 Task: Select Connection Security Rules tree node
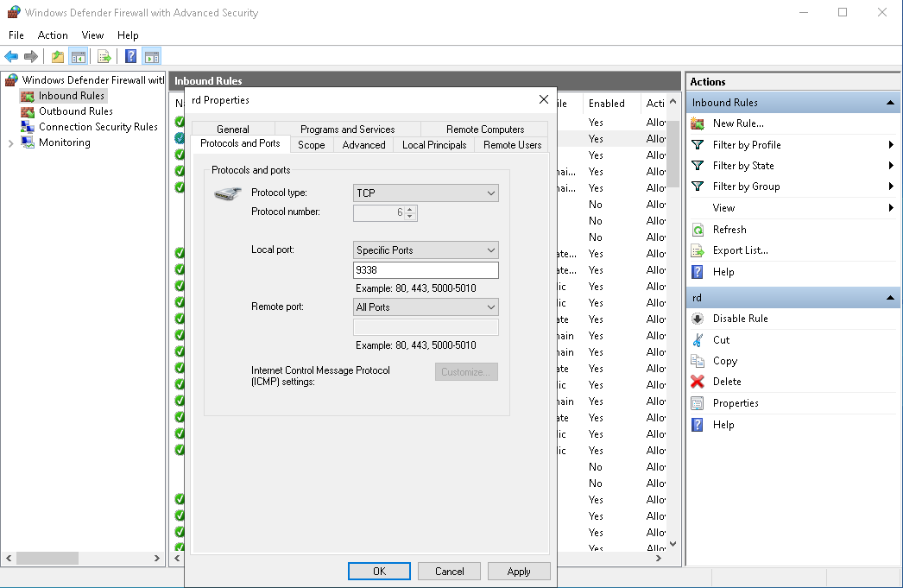98,127
